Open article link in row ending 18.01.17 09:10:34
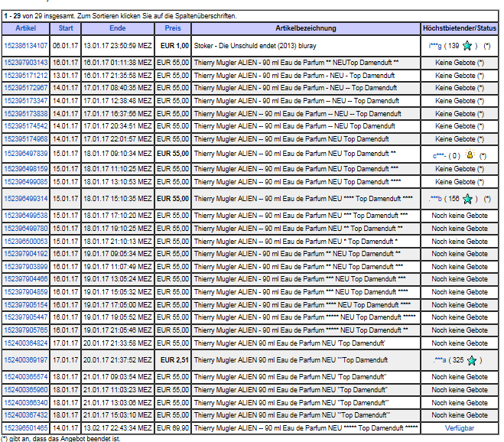504x442 pixels. pos(26,154)
